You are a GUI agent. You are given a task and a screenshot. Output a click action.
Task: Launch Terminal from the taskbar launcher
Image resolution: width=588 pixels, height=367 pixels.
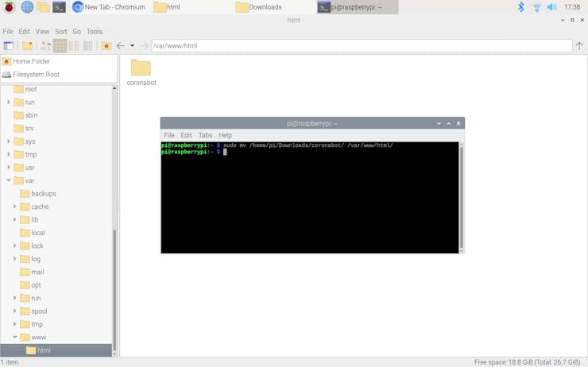(x=60, y=6)
